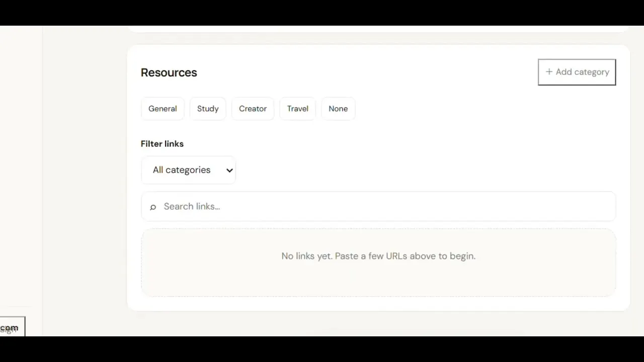Screen dimensions: 644x362
Task: Select the General category chip
Action: (163, 109)
